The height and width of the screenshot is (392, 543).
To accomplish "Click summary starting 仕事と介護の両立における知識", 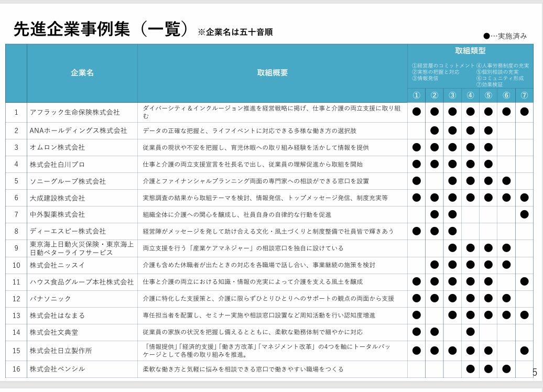I will [253, 282].
